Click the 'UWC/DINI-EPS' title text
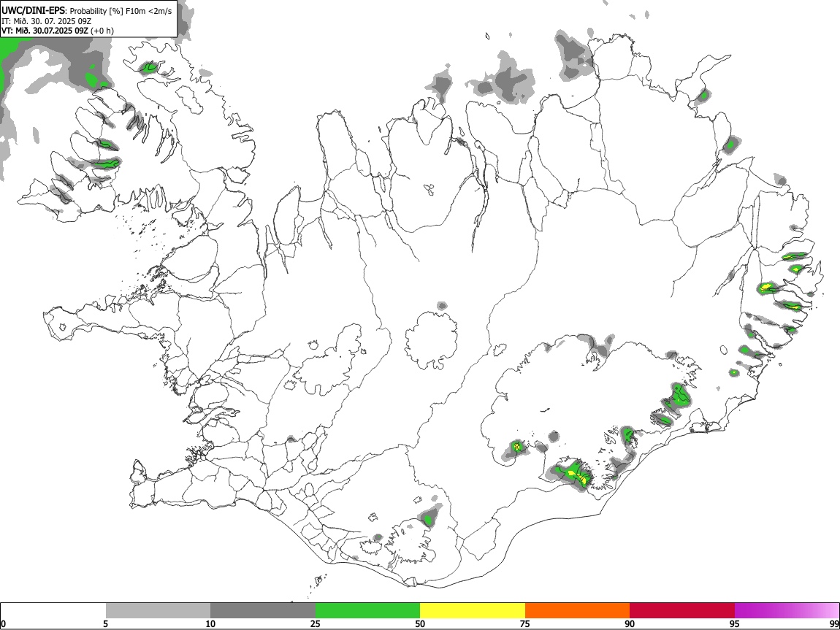 tap(34, 11)
